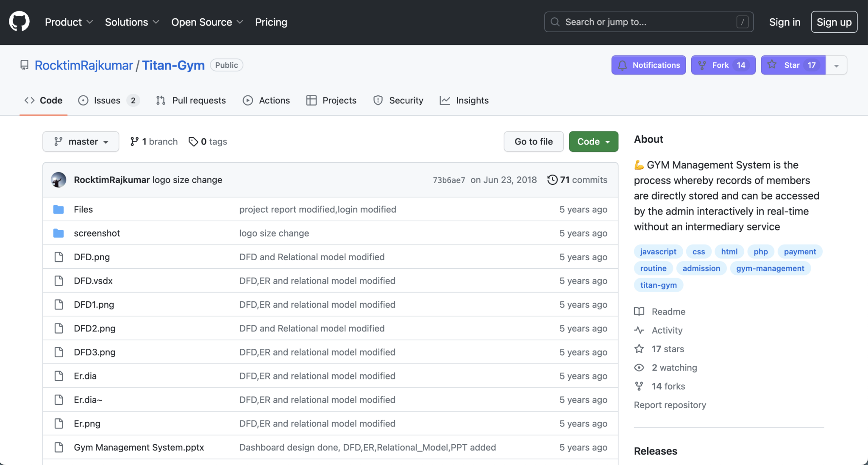Image resolution: width=868 pixels, height=465 pixels.
Task: Click the Notifications button
Action: click(x=648, y=65)
